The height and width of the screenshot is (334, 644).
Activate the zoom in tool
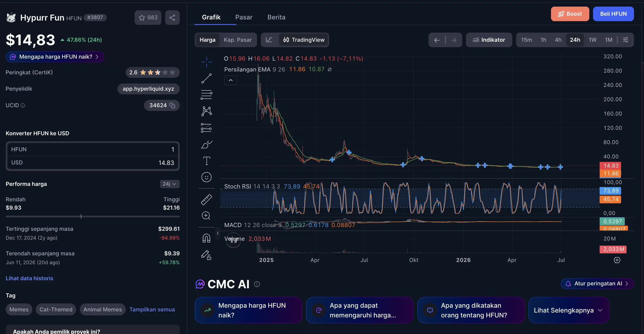(x=206, y=216)
